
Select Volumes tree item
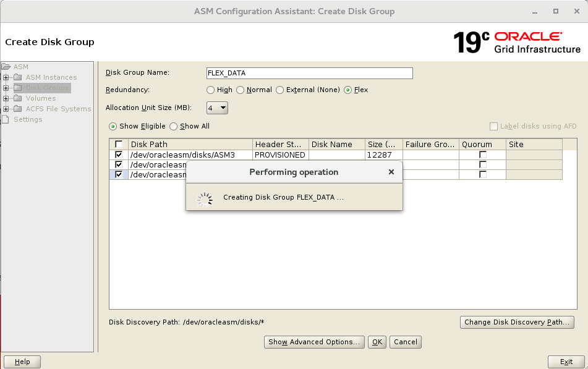click(x=41, y=98)
